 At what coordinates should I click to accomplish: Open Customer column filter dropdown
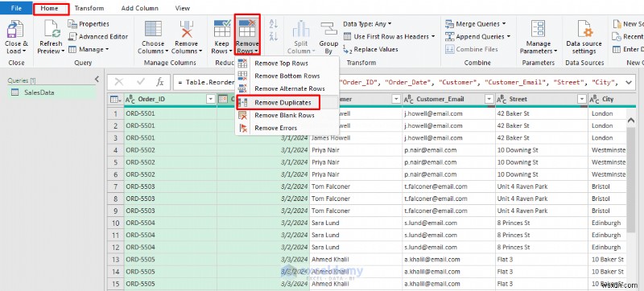(x=396, y=99)
